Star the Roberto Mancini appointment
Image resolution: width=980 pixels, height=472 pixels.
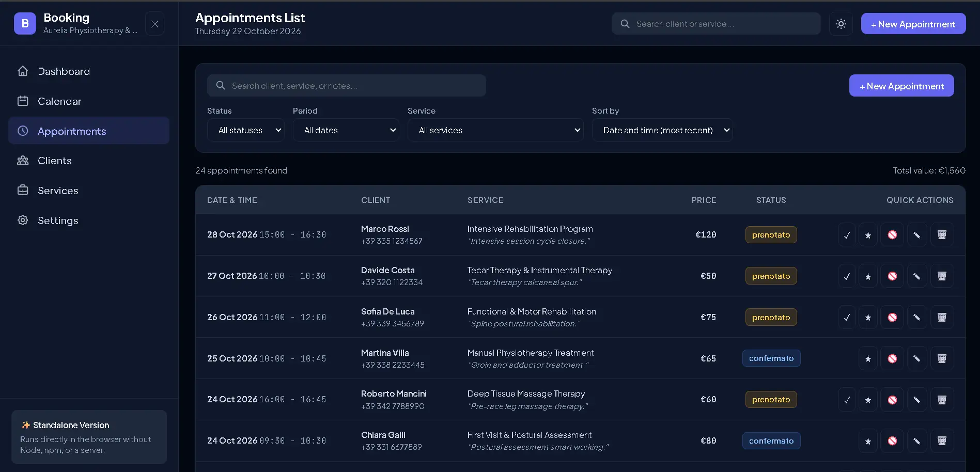(x=868, y=400)
